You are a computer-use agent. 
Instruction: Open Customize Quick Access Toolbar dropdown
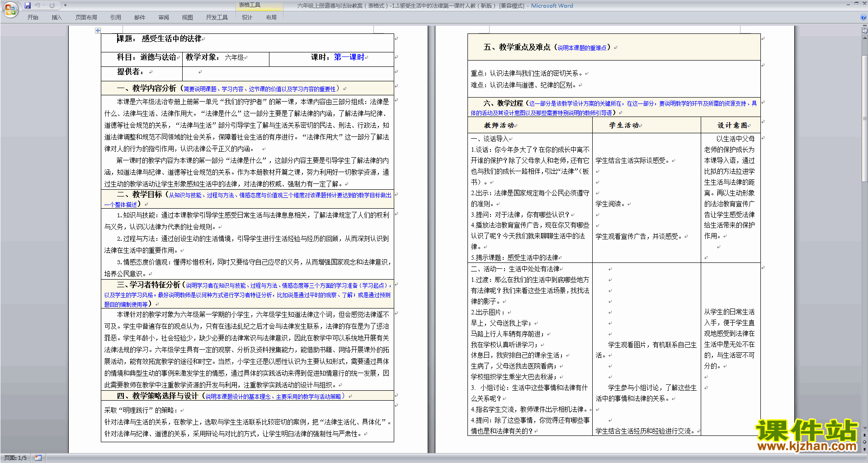tap(65, 5)
